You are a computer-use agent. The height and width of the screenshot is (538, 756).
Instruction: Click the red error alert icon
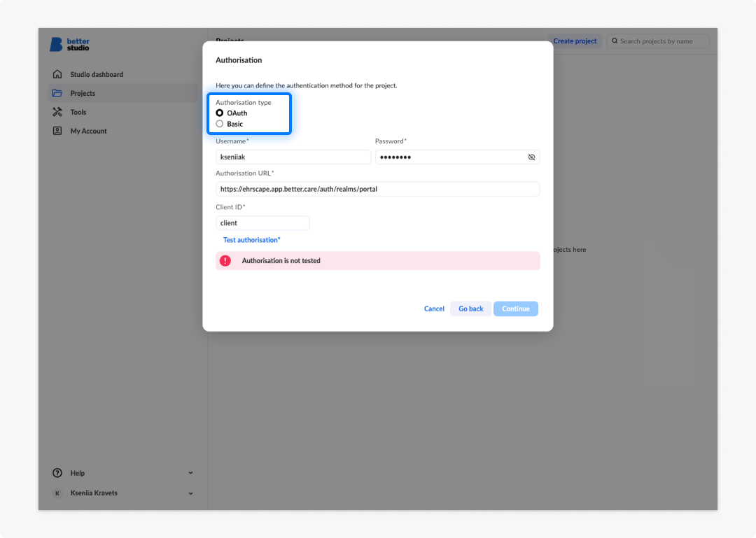[225, 261]
